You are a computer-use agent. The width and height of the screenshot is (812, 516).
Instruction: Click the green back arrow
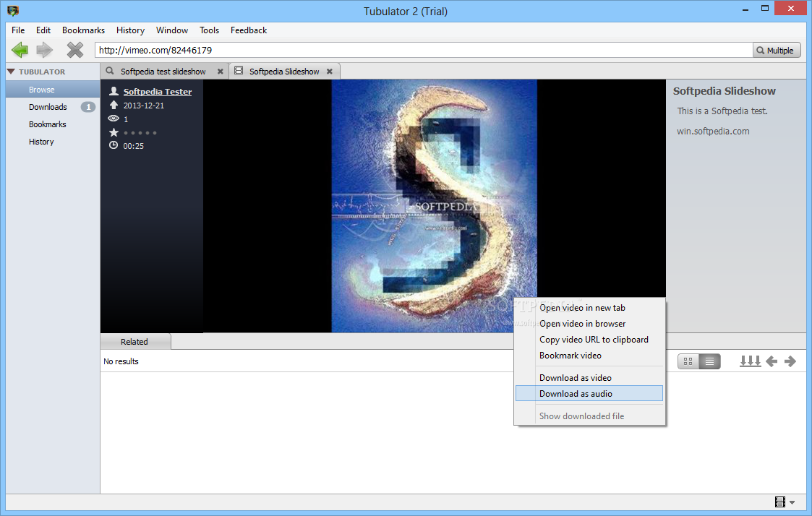point(20,50)
